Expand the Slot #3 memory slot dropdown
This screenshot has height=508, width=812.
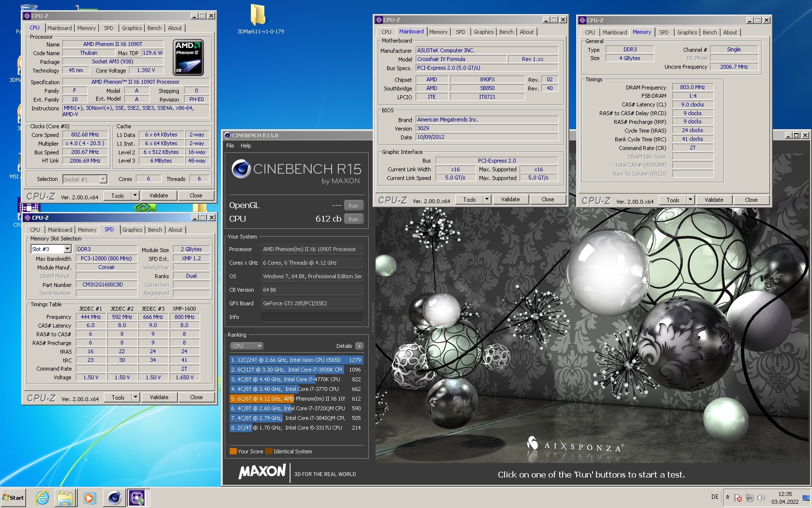[x=67, y=249]
